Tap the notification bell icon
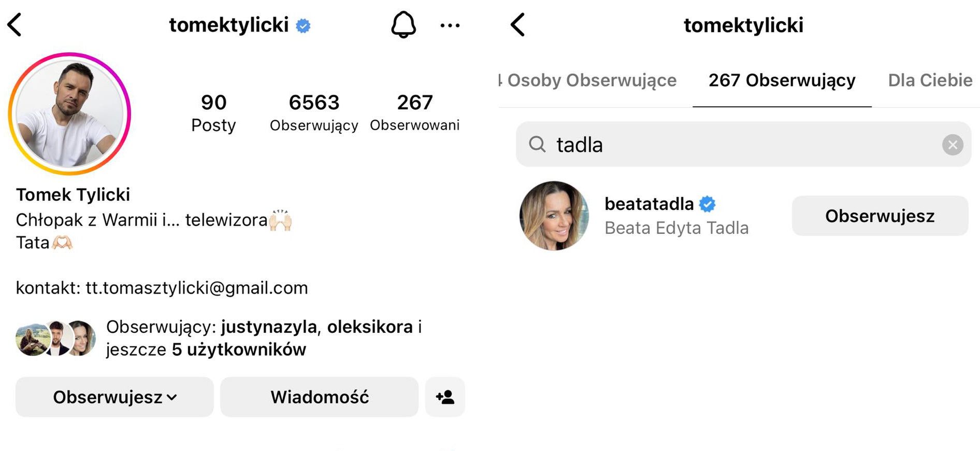 click(403, 25)
